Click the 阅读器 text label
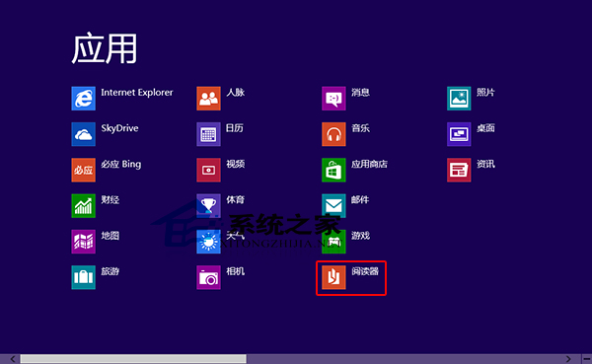 [365, 271]
